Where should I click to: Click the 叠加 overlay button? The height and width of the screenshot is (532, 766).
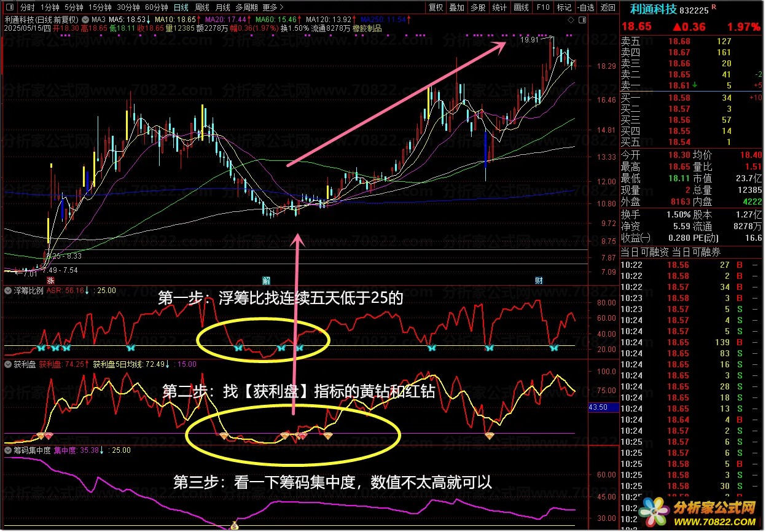[456, 8]
